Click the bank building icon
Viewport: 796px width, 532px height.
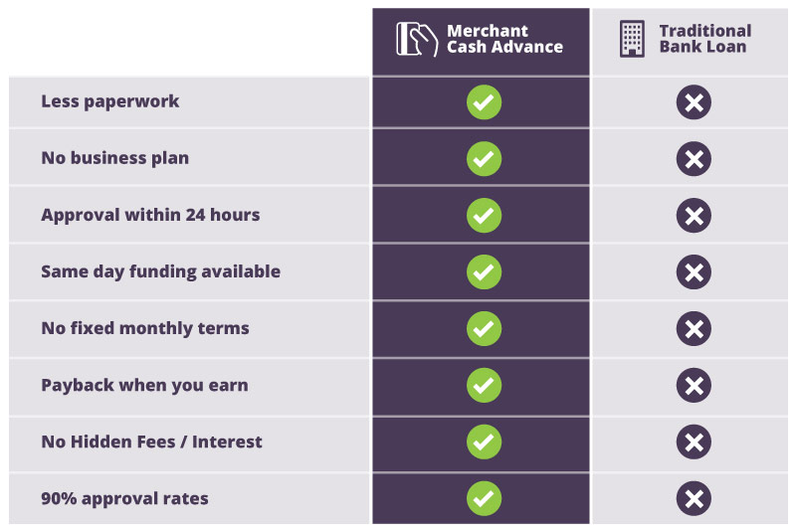(632, 39)
